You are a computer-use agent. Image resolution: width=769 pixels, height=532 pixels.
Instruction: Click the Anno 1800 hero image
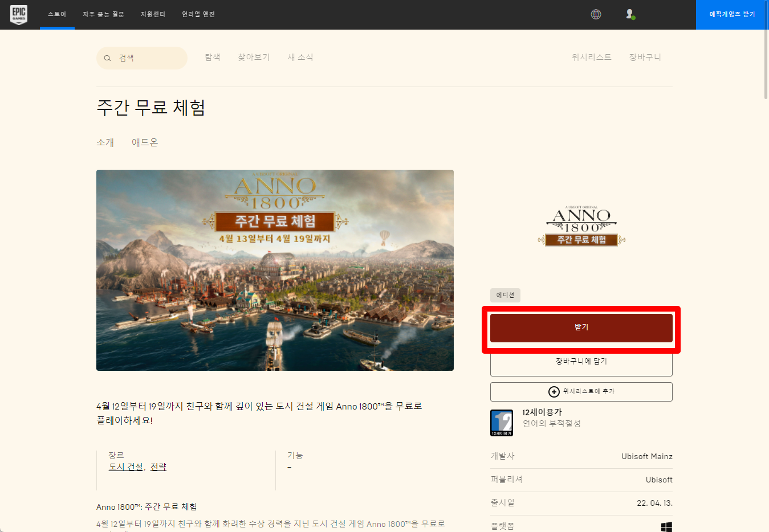point(275,270)
